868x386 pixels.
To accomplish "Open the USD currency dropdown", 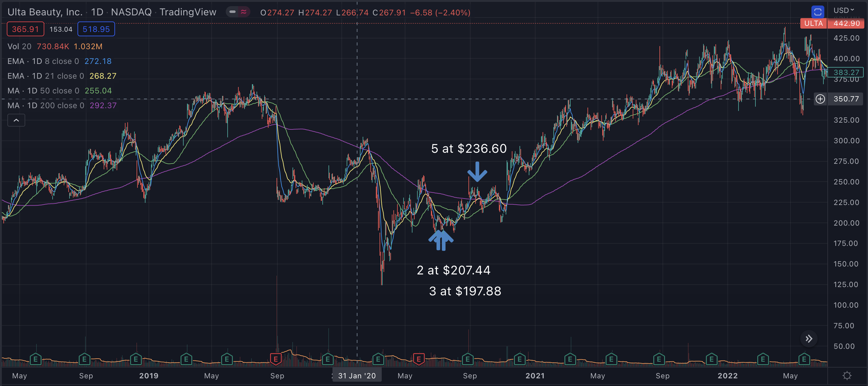I will (844, 10).
